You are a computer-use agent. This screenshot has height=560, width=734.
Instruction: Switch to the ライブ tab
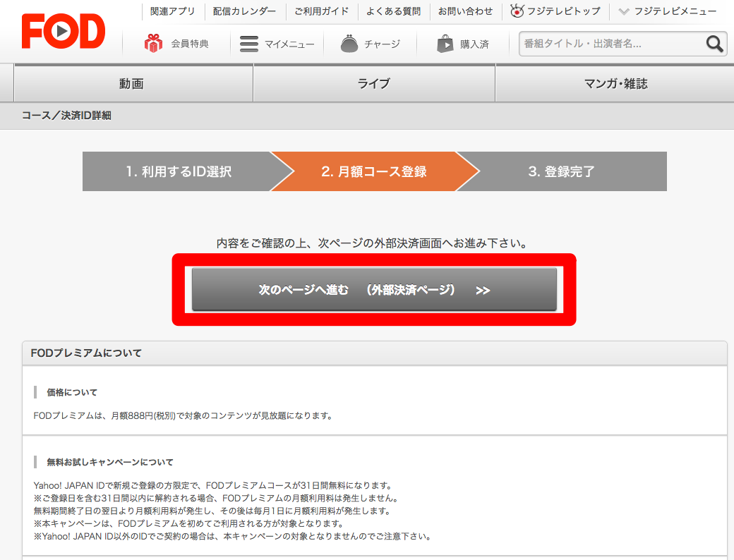tap(374, 83)
